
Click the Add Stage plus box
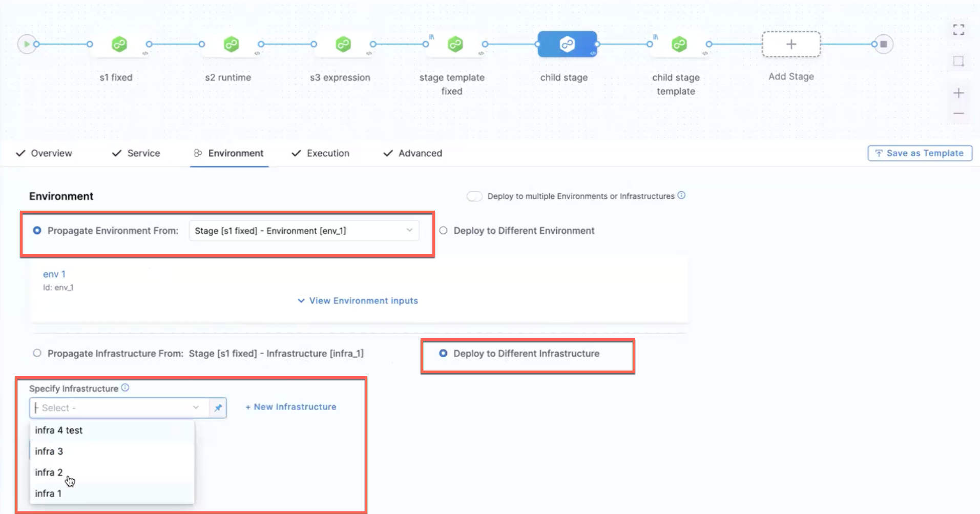791,45
